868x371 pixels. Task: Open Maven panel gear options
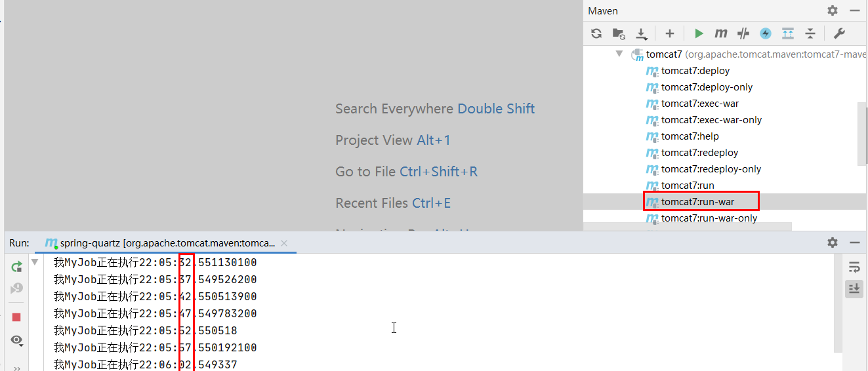pyautogui.click(x=833, y=10)
